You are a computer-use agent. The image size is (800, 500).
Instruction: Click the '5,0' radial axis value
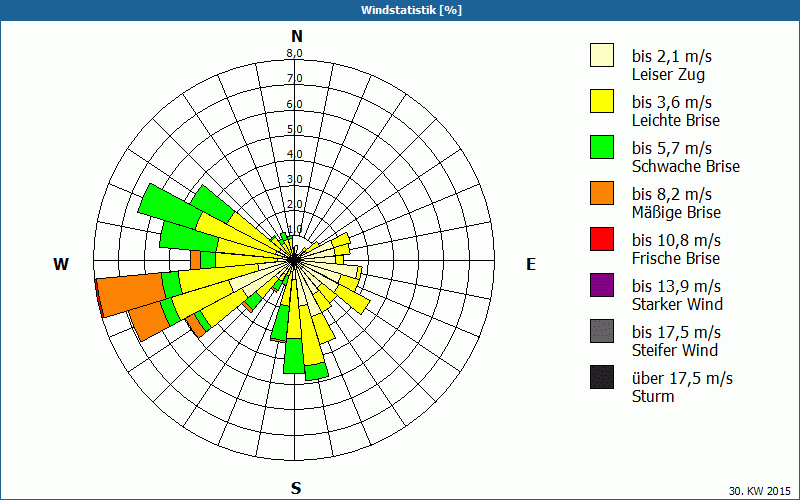295,129
